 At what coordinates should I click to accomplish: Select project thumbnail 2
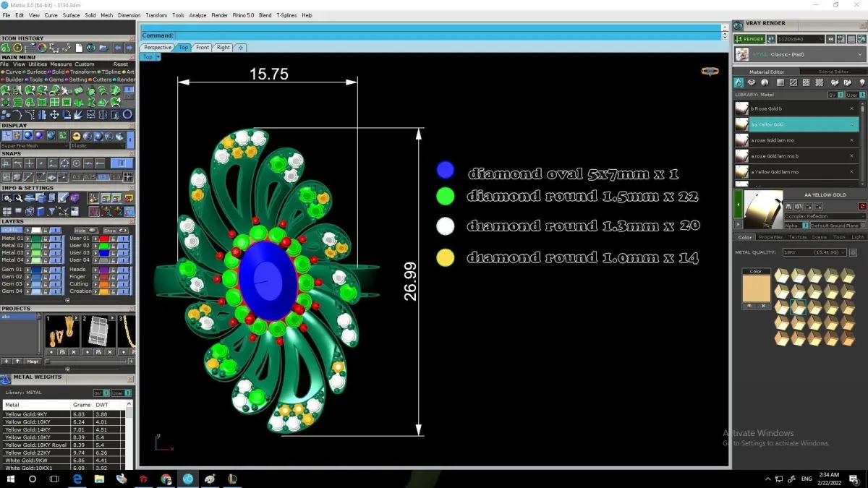pos(98,331)
